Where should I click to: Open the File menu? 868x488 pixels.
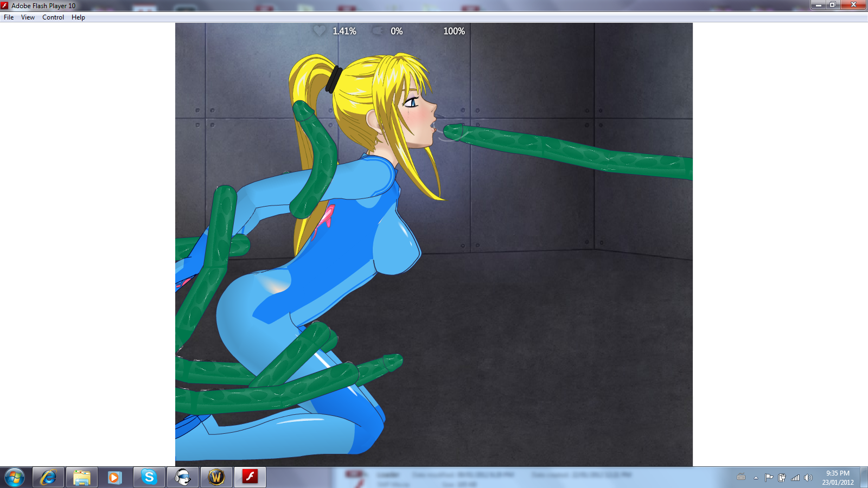tap(9, 17)
